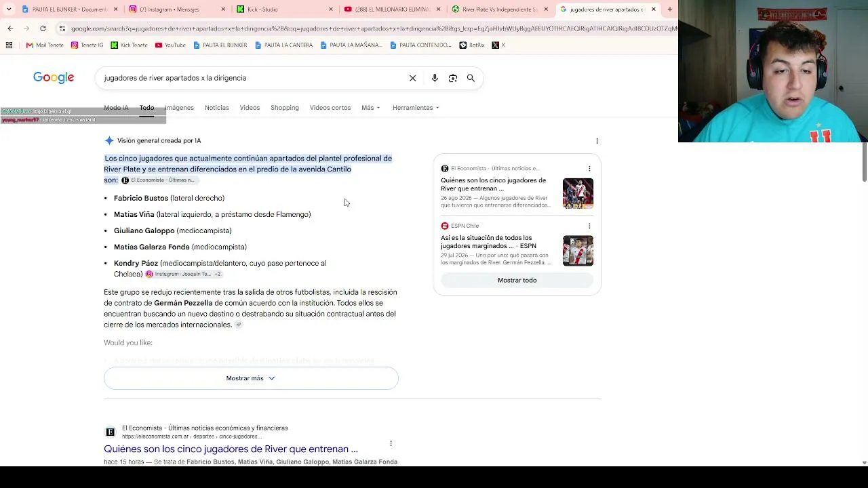Search by image with the lens icon
This screenshot has height=488, width=868.
pyautogui.click(x=453, y=78)
